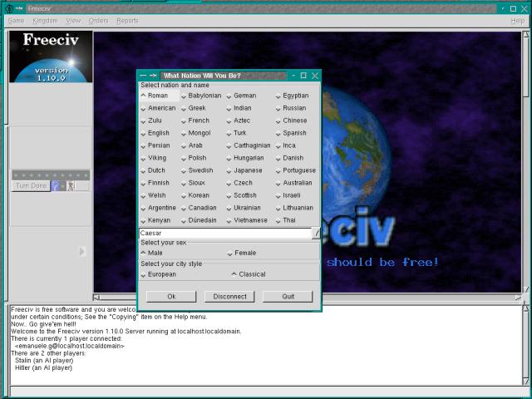
Task: Select the American nation
Action: (x=159, y=108)
